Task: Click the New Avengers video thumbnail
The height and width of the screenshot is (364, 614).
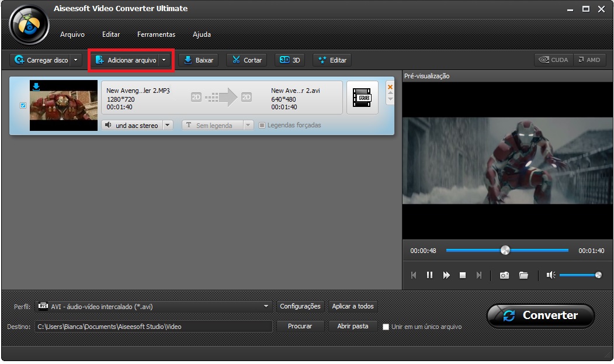Action: [63, 106]
